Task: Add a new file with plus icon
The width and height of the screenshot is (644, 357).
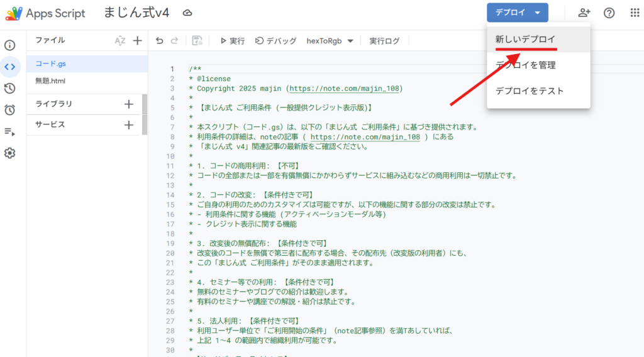Action: click(x=138, y=41)
